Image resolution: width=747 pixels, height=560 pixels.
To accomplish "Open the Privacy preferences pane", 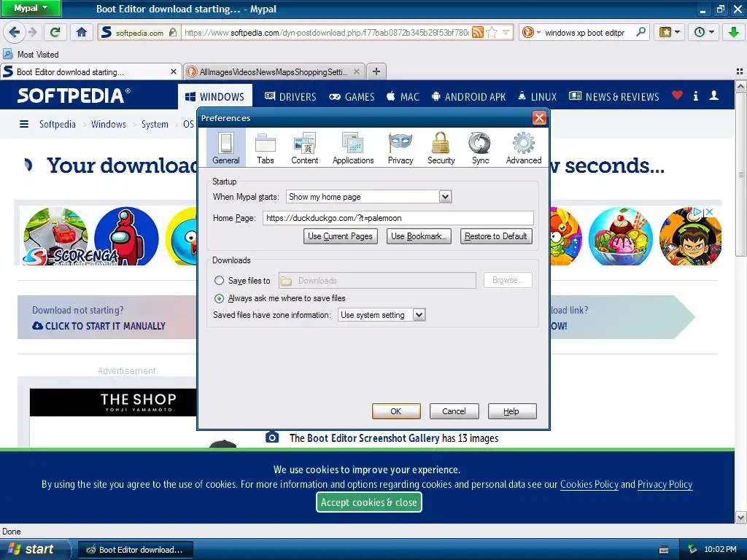I will point(400,148).
